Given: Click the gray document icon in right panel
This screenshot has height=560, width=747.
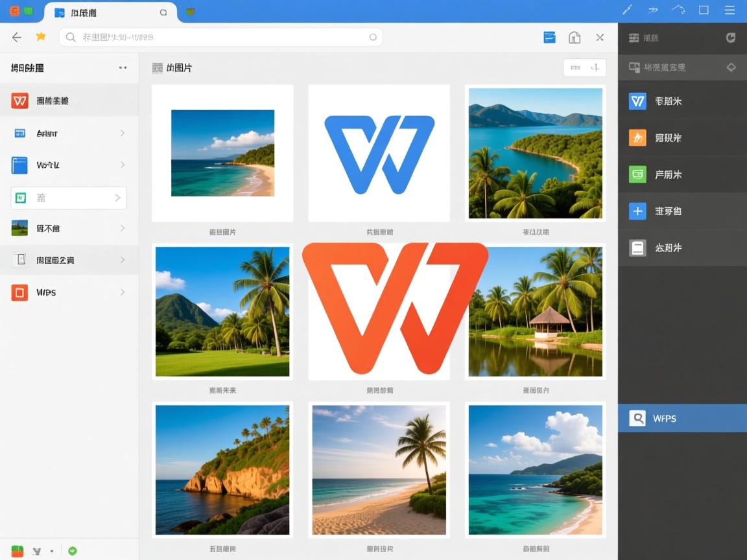Looking at the screenshot, I should pos(637,248).
